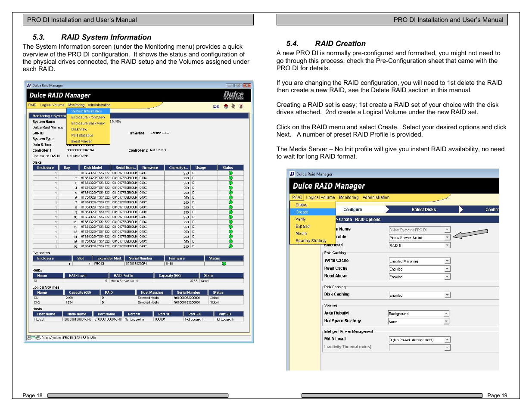Open Monitoring menu in System Information window

point(76,105)
